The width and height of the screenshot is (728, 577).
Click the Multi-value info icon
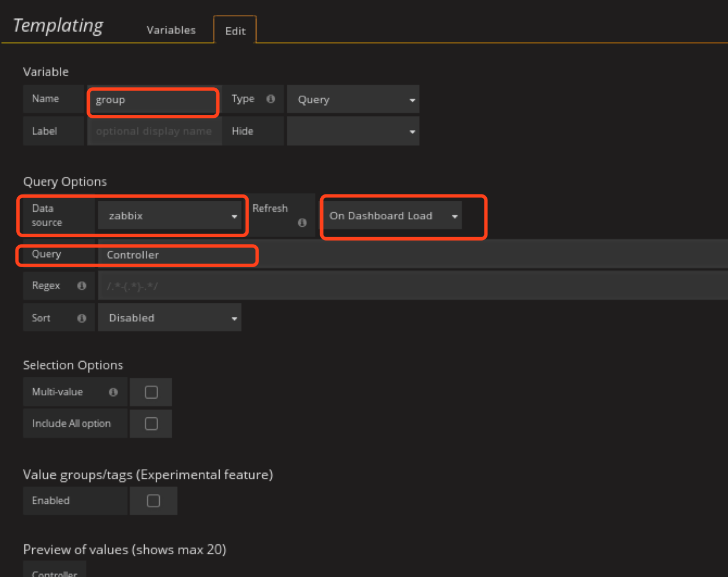tap(113, 392)
